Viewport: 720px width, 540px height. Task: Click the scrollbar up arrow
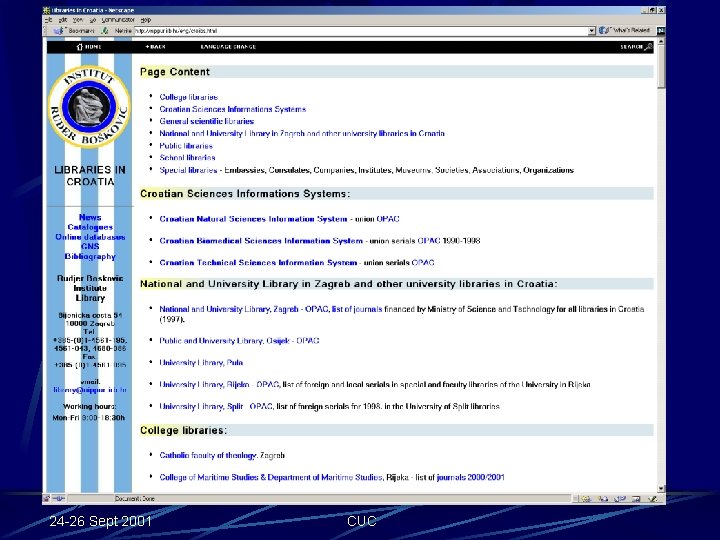coord(661,41)
